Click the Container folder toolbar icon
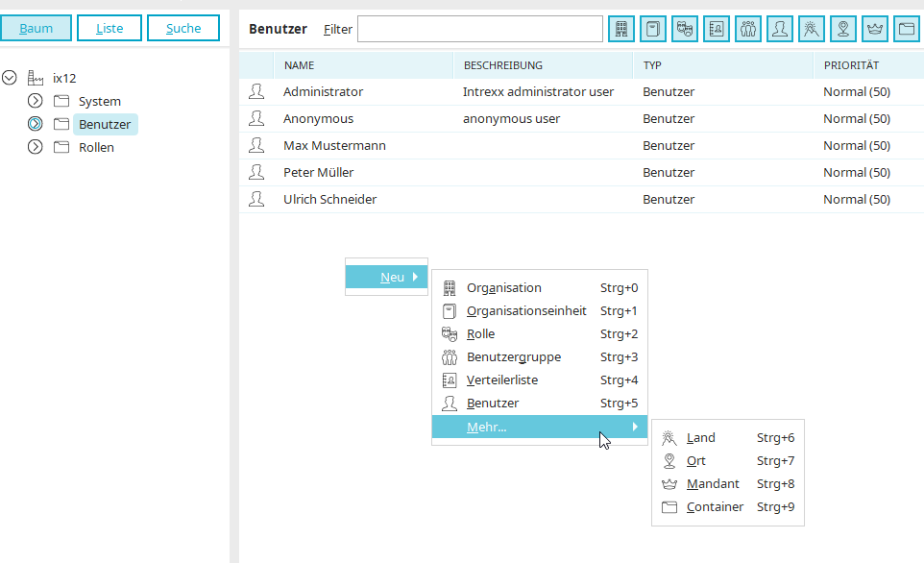 point(907,29)
